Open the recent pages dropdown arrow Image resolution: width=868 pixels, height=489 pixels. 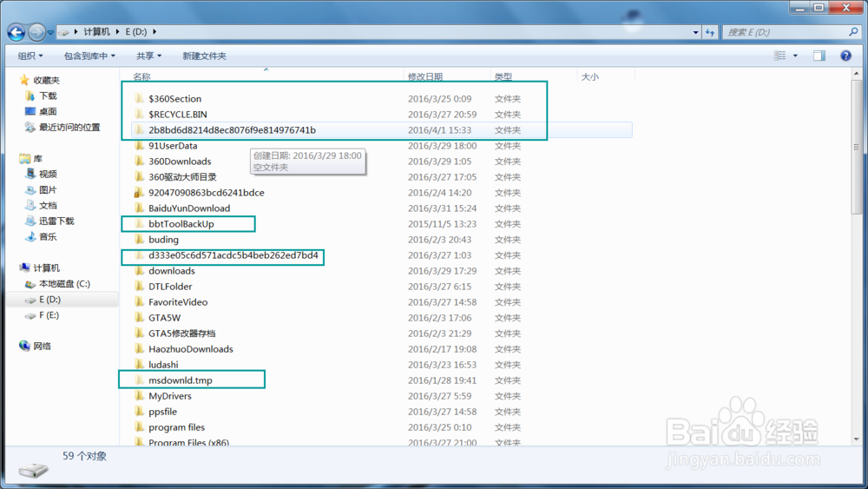tap(50, 33)
